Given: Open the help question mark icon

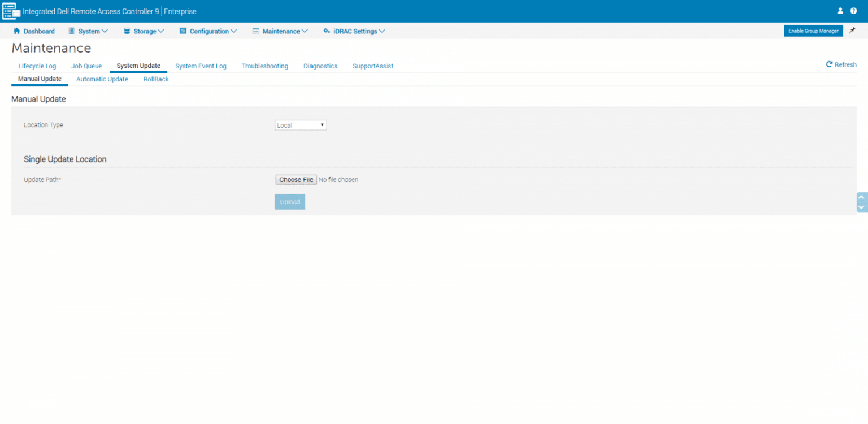Looking at the screenshot, I should [853, 11].
